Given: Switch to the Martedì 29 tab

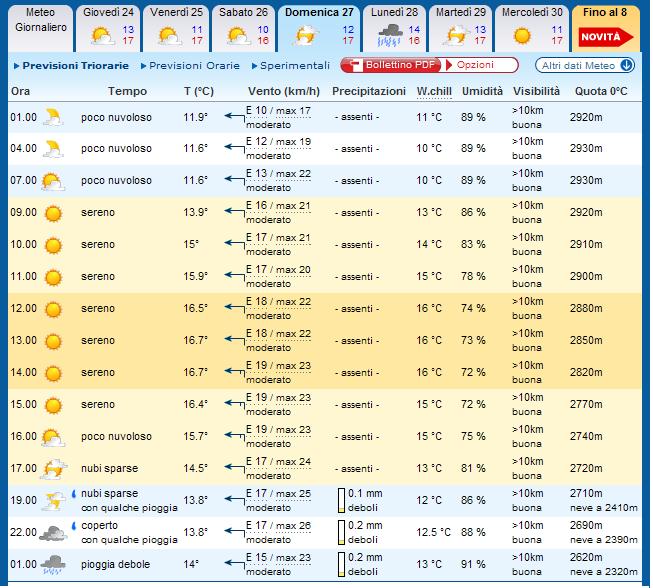Looking at the screenshot, I should pyautogui.click(x=461, y=28).
